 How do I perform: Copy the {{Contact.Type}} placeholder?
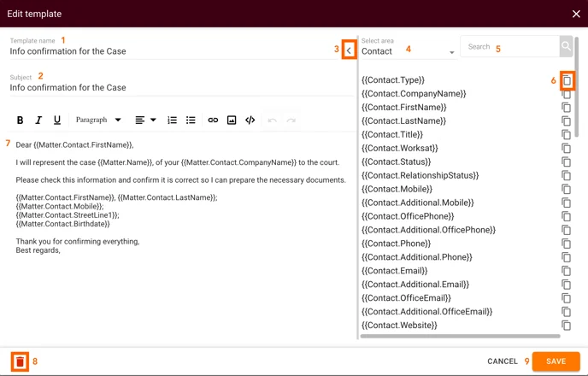pyautogui.click(x=567, y=80)
